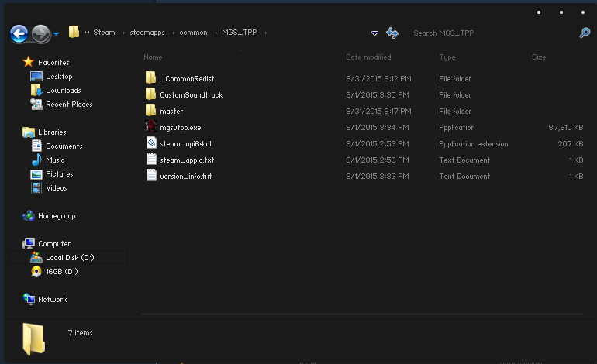The height and width of the screenshot is (364, 597).
Task: Select Local Disk (C:) drive
Action: (x=68, y=257)
